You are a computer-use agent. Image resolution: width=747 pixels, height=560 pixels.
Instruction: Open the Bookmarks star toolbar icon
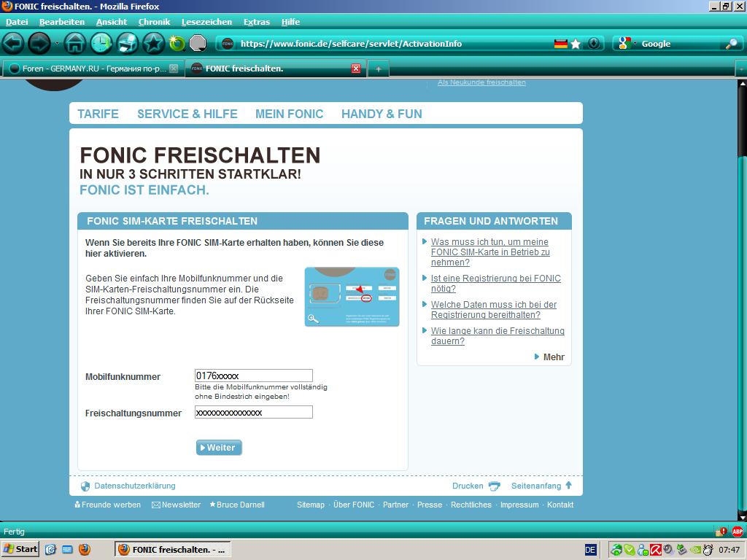point(153,43)
